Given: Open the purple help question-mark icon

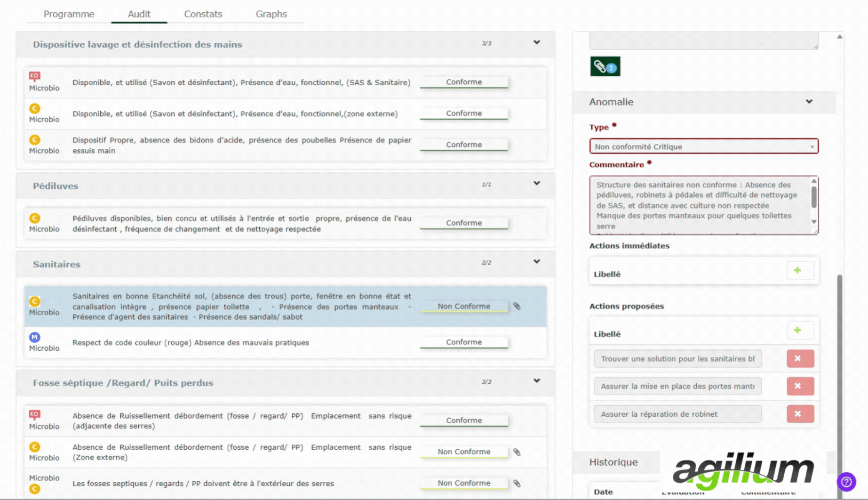Looking at the screenshot, I should pos(846,482).
